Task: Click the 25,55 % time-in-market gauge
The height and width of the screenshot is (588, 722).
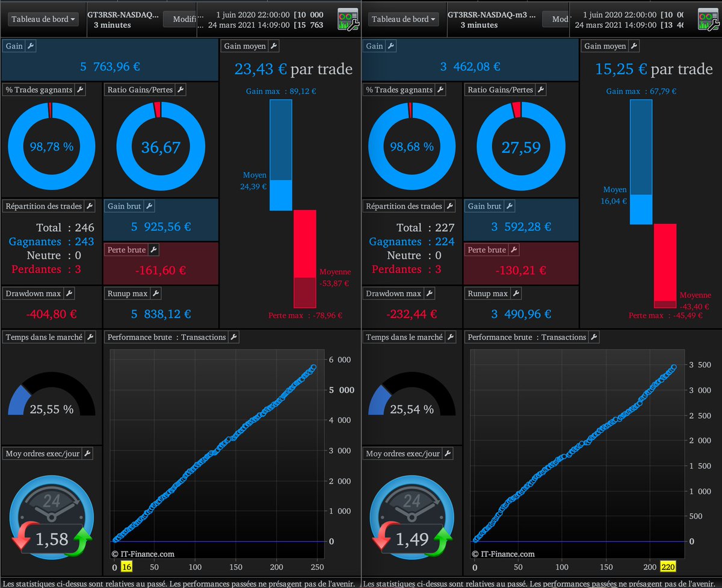Action: click(52, 394)
